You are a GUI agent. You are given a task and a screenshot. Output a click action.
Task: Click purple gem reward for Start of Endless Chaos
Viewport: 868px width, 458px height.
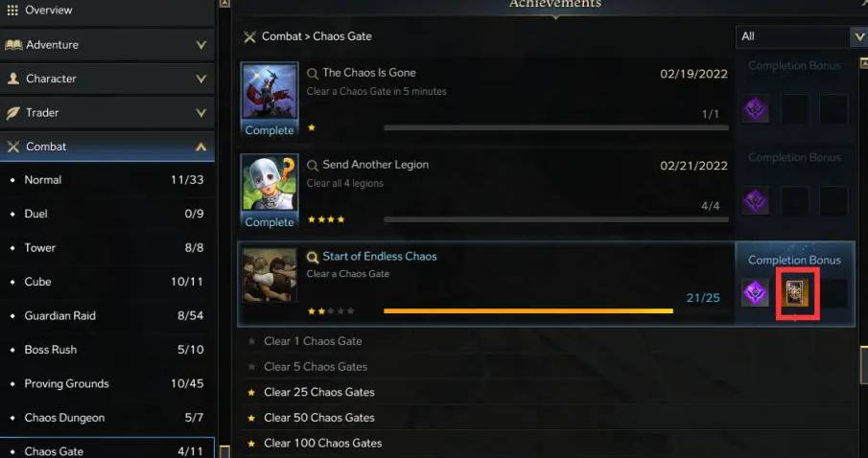pos(756,293)
